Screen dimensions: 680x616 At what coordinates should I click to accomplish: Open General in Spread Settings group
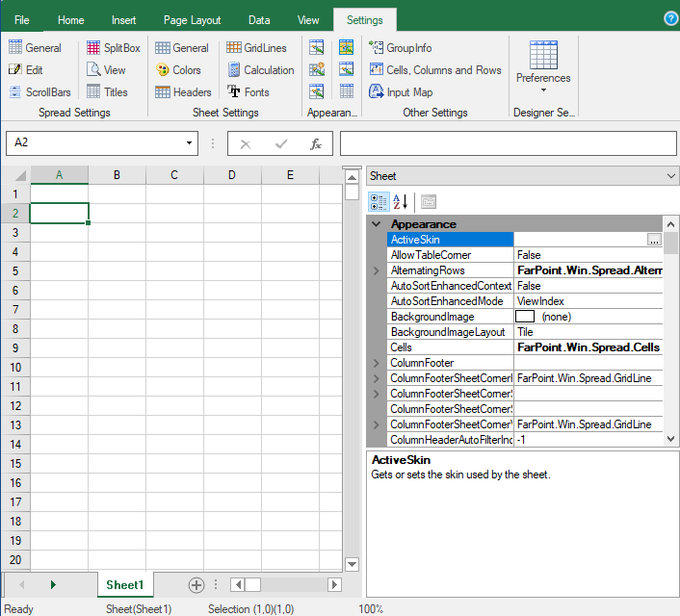click(35, 48)
